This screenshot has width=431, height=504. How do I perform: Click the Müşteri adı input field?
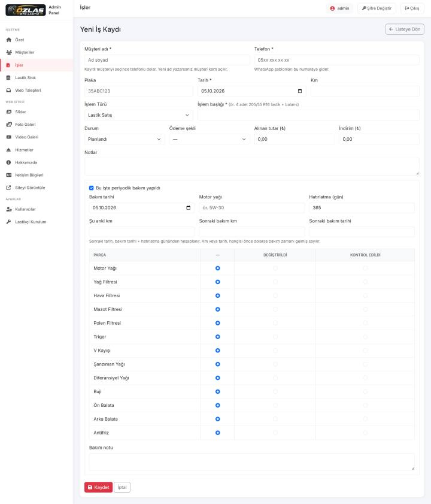(x=167, y=60)
